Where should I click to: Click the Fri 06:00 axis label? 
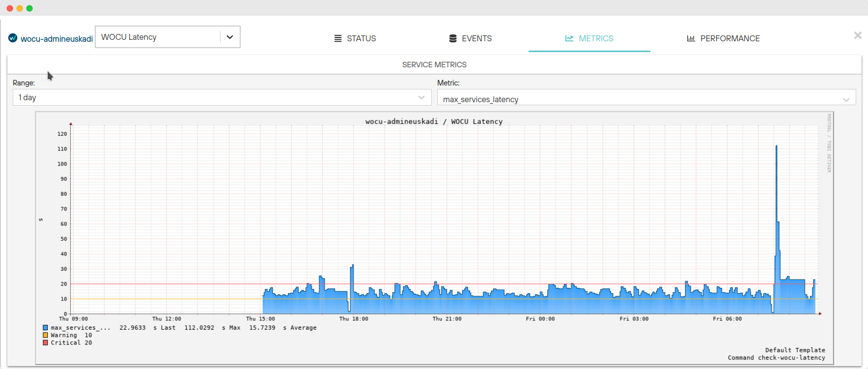tap(728, 319)
